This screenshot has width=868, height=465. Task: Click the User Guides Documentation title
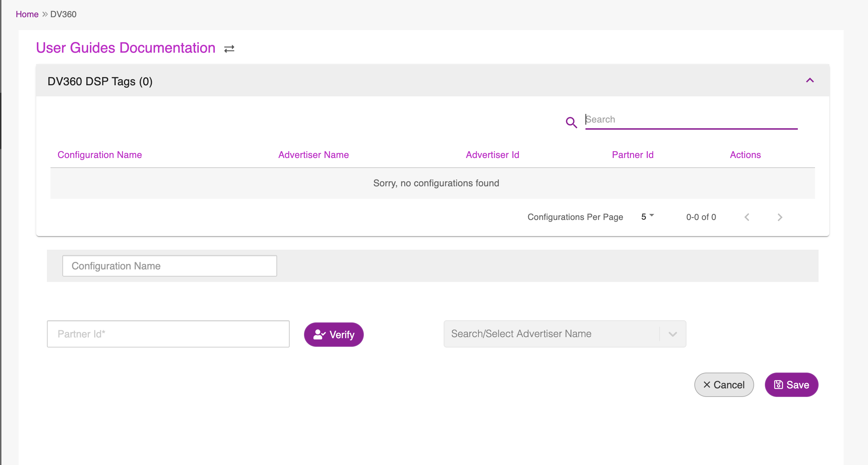(126, 48)
